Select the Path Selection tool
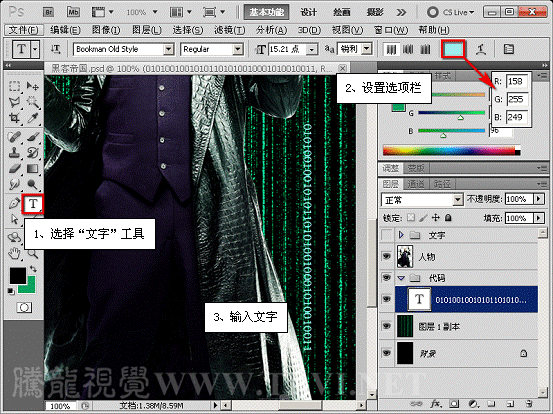The image size is (553, 414). point(14,219)
